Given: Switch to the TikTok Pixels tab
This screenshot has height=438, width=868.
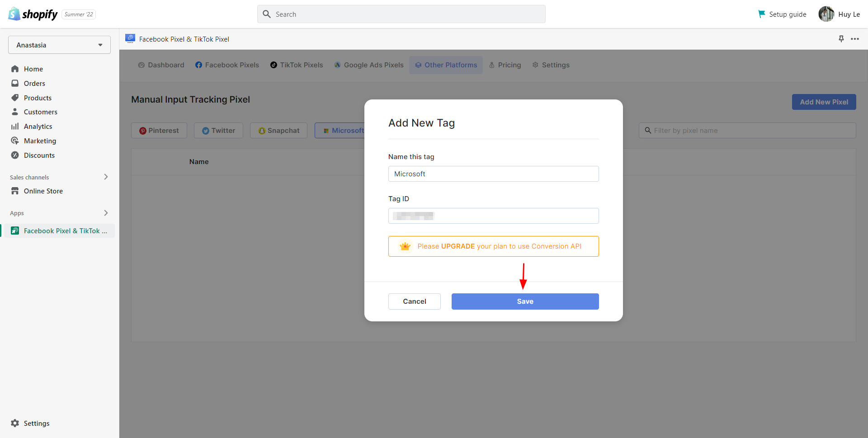Looking at the screenshot, I should [x=297, y=65].
